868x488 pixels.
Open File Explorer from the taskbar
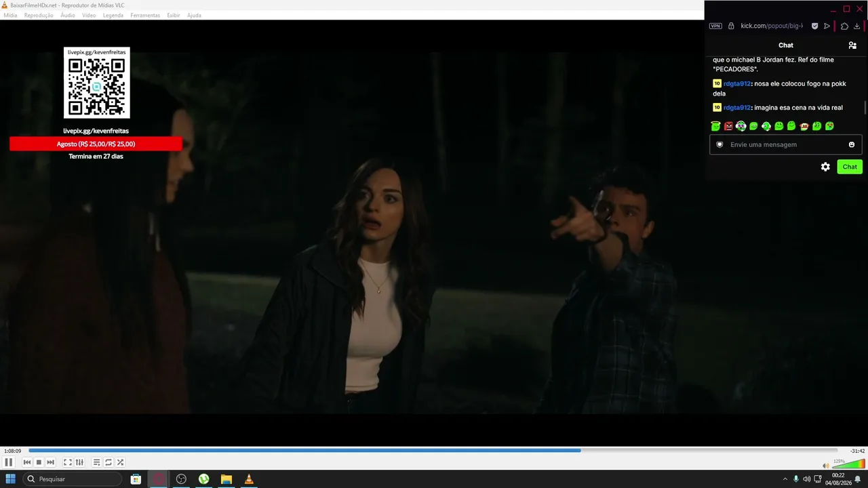click(226, 479)
